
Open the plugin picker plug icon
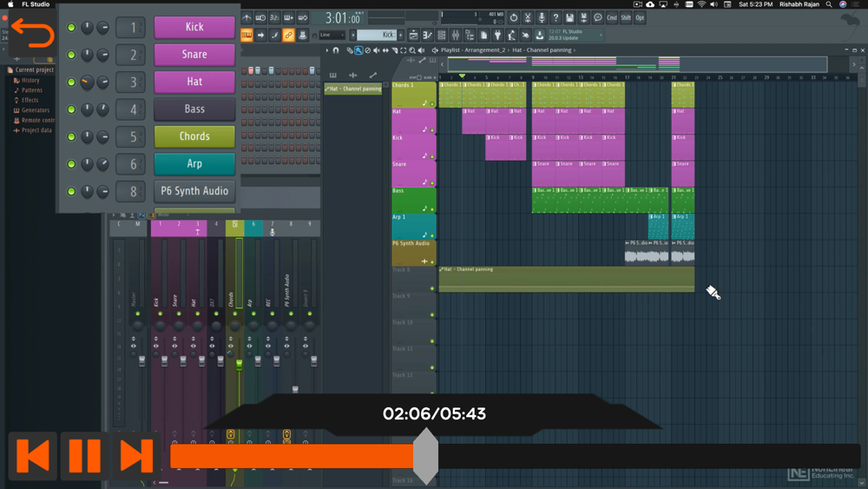[497, 36]
